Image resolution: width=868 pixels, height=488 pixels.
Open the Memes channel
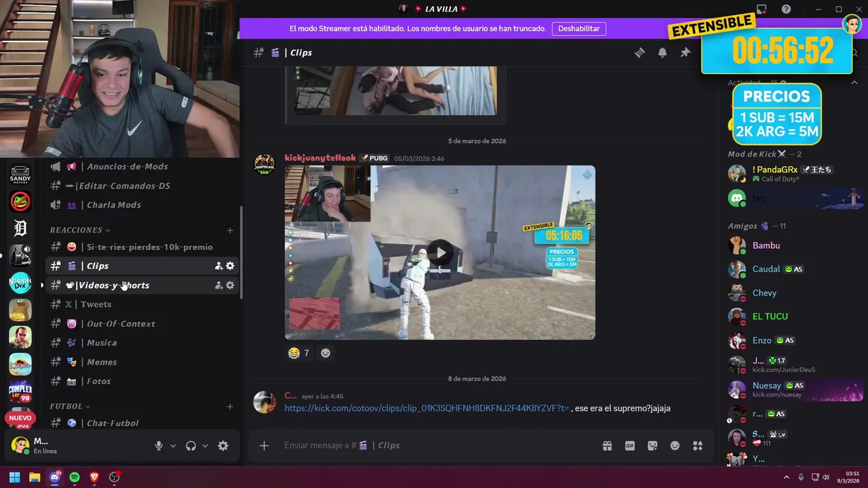[142, 362]
